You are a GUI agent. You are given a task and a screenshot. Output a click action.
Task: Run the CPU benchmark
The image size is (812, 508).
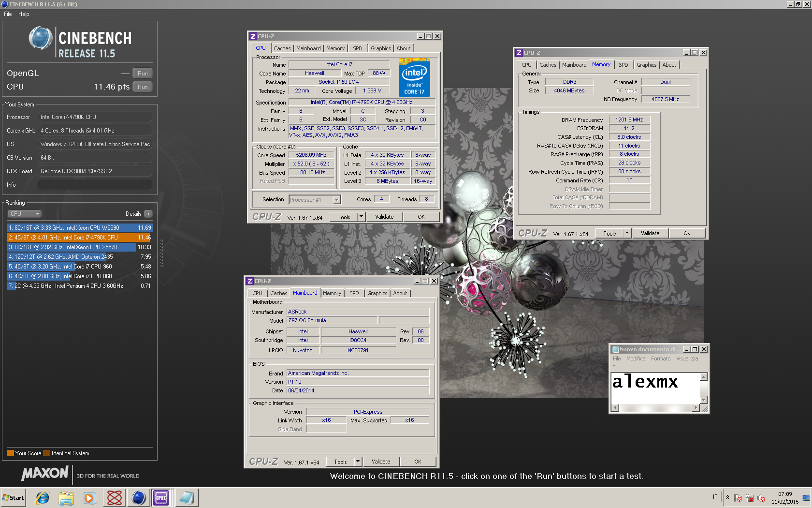(143, 87)
